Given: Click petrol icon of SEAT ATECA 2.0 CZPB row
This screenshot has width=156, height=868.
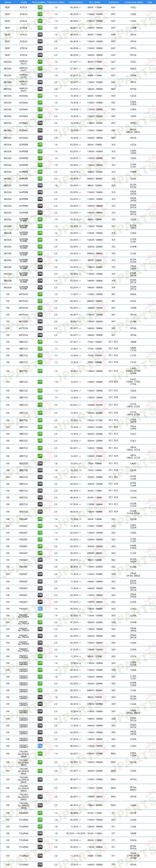Looking at the screenshot, I should click(40, 28).
